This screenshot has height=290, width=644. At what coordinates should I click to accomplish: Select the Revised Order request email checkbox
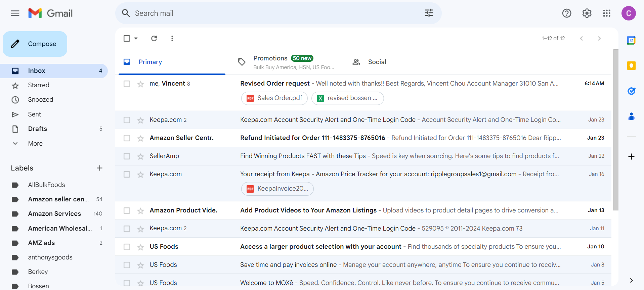click(127, 84)
